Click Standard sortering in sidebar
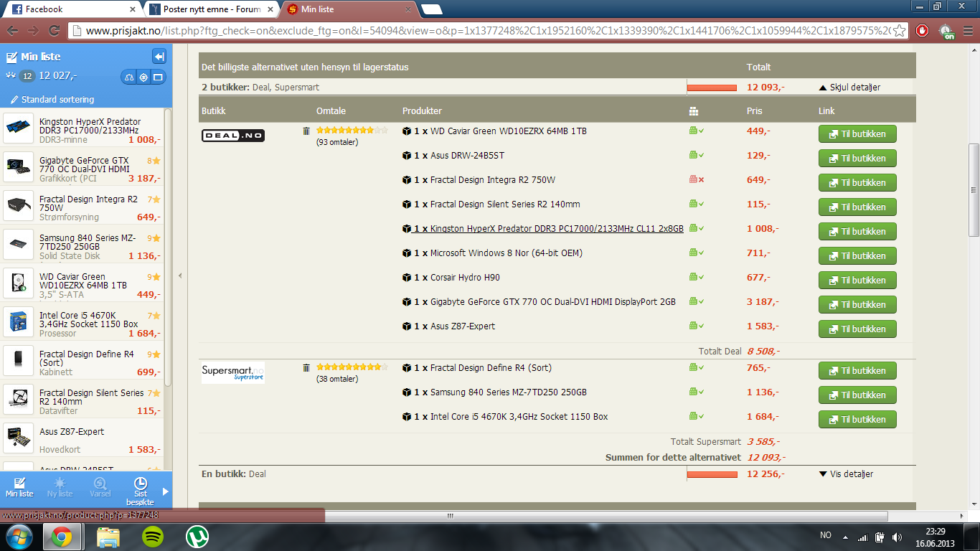 [x=57, y=100]
